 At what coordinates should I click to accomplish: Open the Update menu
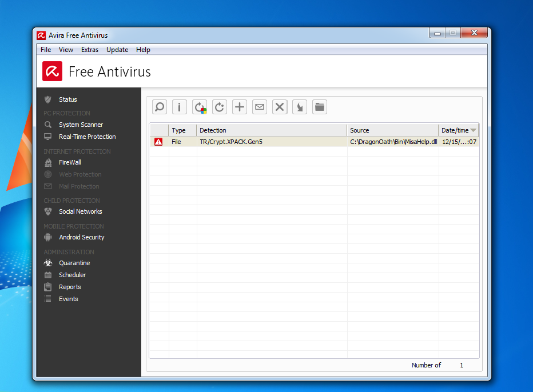[x=117, y=50]
